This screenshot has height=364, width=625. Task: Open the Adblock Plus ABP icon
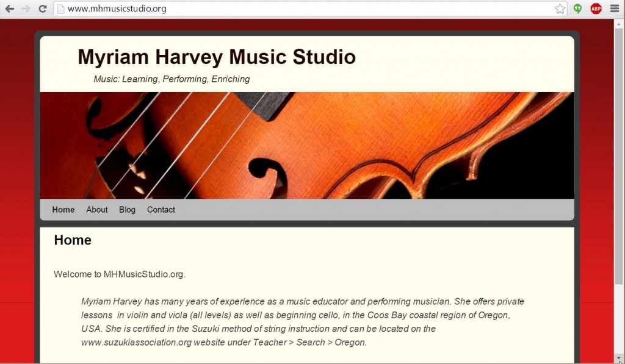[x=596, y=9]
